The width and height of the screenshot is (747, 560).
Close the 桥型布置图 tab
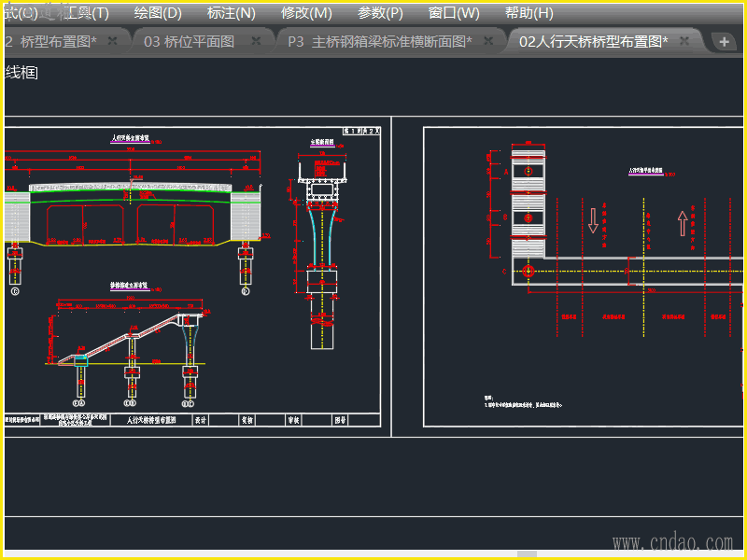[112, 41]
